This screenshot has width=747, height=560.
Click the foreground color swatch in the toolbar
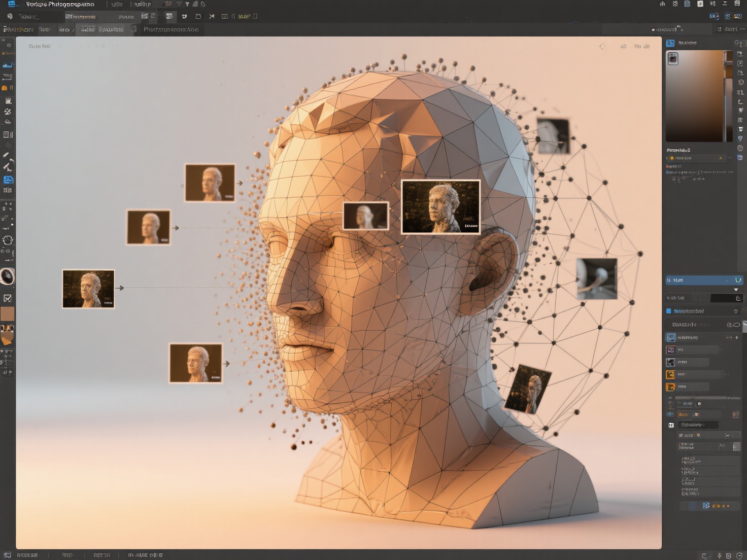point(8,313)
